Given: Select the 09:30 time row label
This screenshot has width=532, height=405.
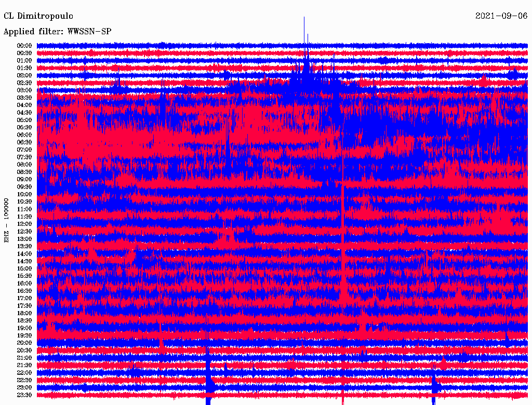Looking at the screenshot, I should tap(24, 187).
